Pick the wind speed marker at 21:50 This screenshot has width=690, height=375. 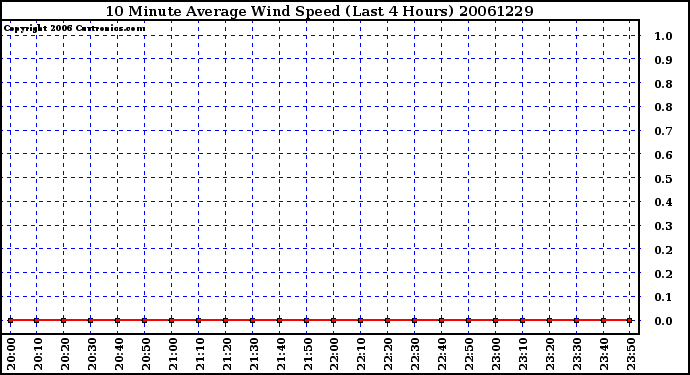307,320
